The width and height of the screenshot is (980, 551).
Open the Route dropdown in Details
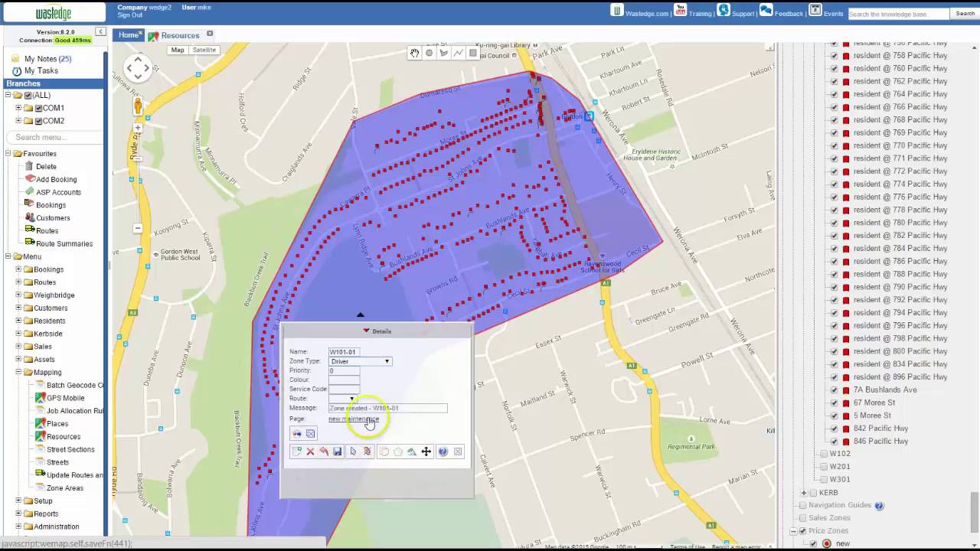click(x=342, y=399)
